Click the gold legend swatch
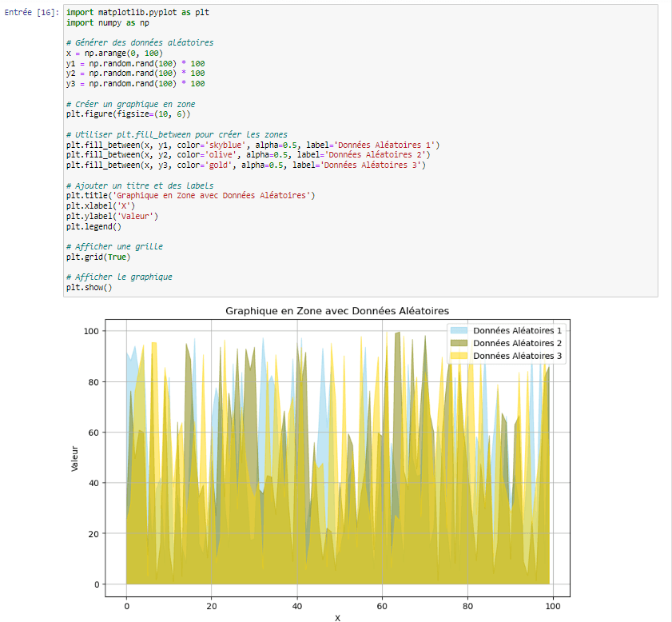The width and height of the screenshot is (672, 622). point(459,356)
